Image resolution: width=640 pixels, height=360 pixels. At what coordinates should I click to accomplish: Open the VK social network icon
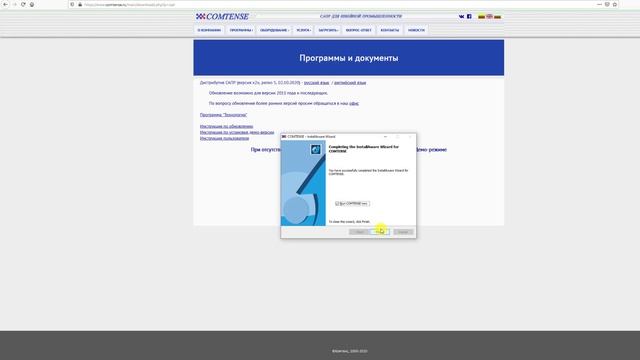461,16
